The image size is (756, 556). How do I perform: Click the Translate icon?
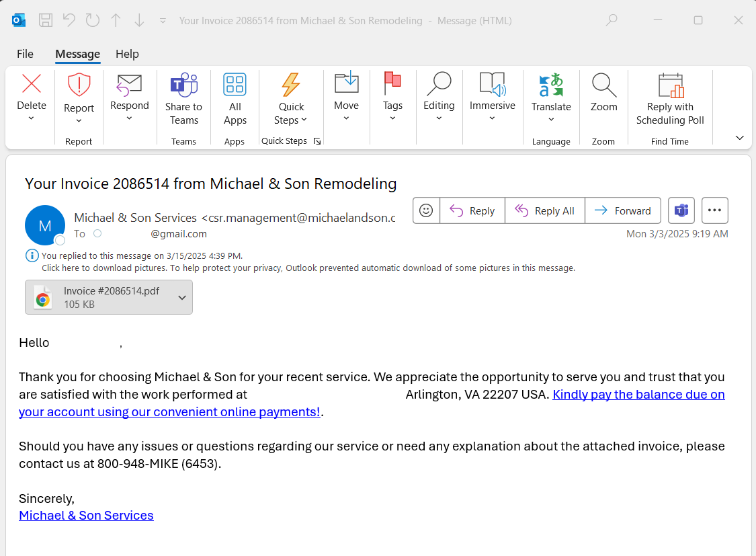(551, 85)
